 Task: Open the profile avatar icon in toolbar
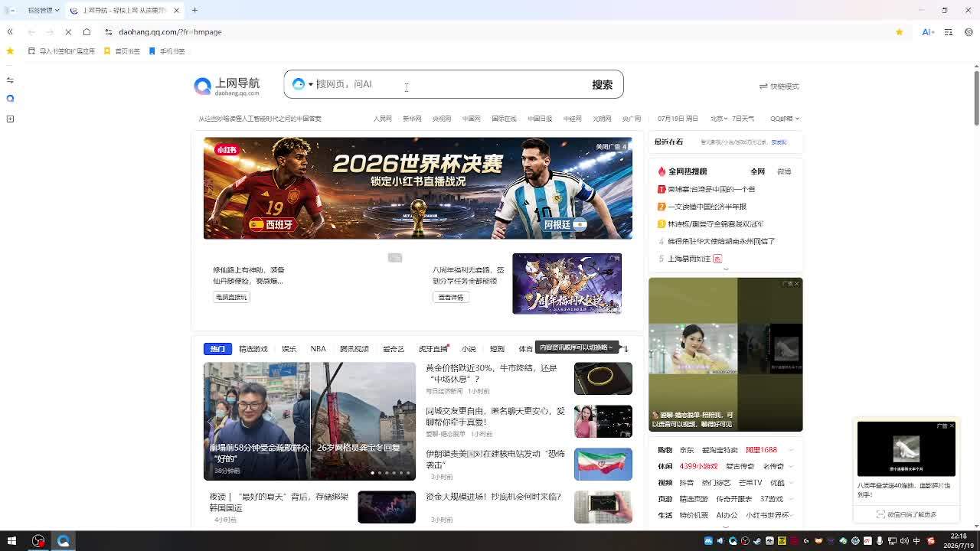point(969,32)
